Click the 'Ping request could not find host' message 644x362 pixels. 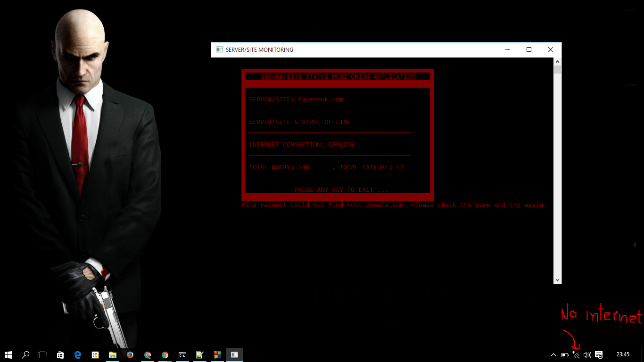tap(394, 205)
